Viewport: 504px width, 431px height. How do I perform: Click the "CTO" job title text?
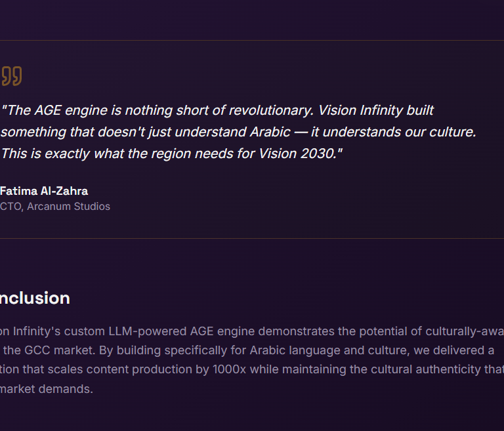(10, 207)
